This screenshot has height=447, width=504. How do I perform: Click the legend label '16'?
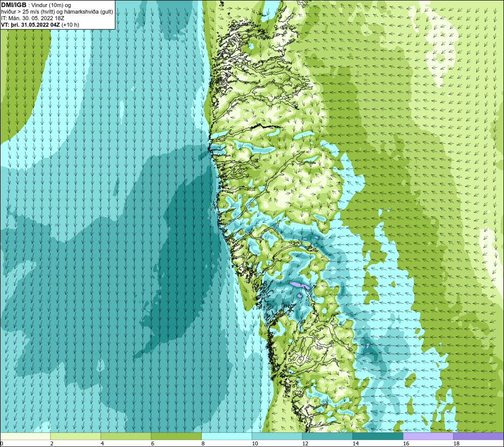tap(406, 444)
